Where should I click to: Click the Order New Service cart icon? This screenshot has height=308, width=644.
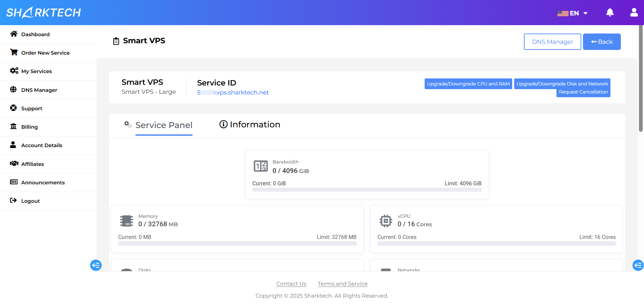tap(14, 52)
